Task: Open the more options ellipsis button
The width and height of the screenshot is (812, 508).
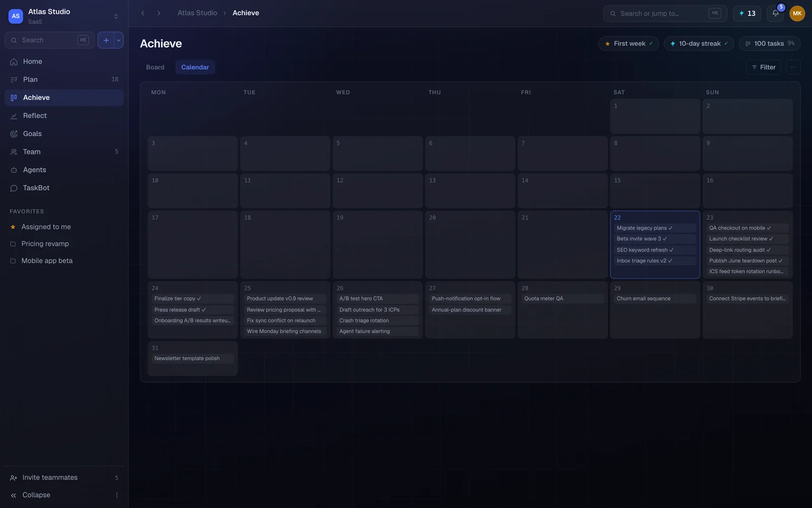Action: pos(793,67)
